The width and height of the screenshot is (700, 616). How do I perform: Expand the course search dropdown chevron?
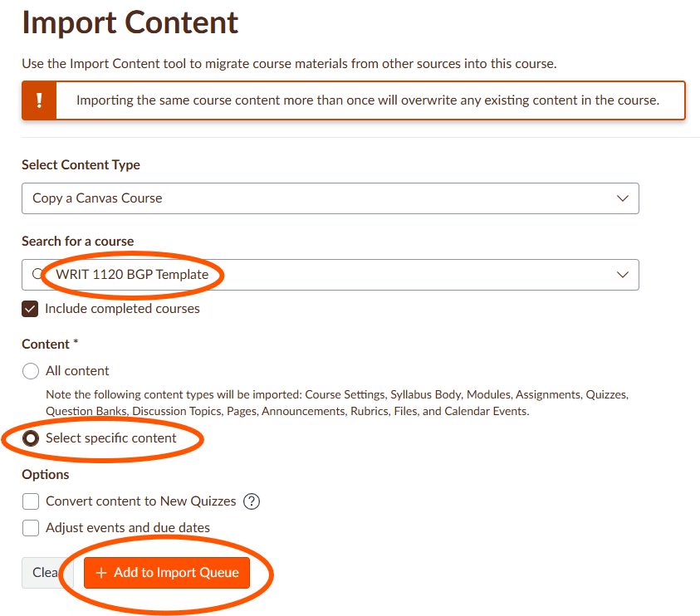(x=623, y=275)
